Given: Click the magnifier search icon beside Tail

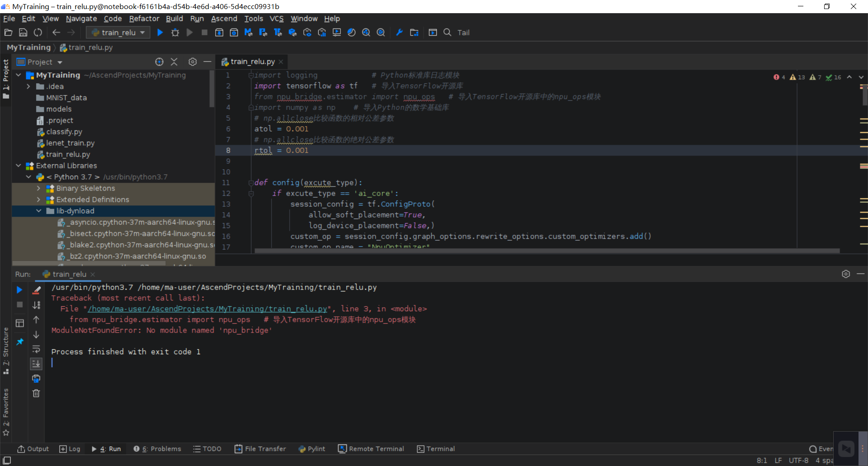Looking at the screenshot, I should pyautogui.click(x=447, y=33).
